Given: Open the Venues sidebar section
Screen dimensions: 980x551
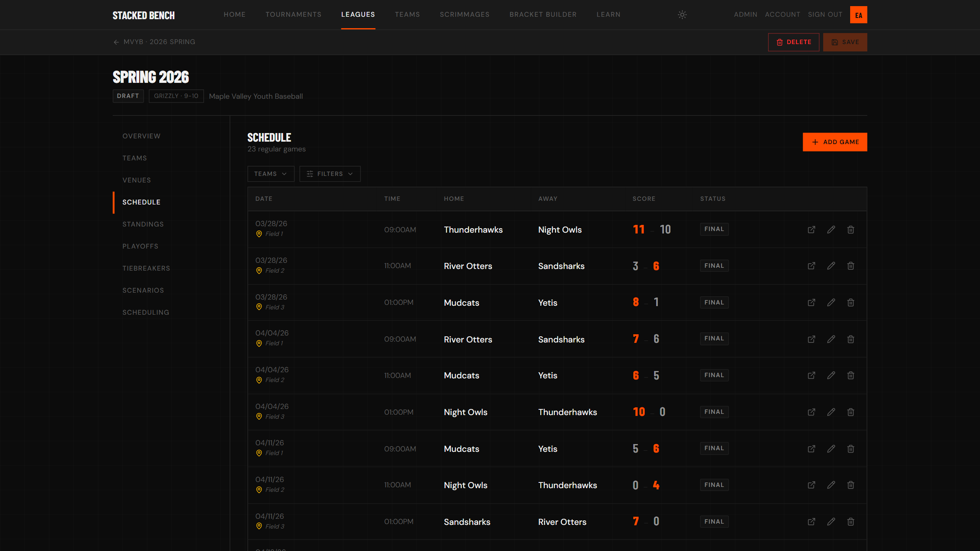Looking at the screenshot, I should (x=137, y=180).
